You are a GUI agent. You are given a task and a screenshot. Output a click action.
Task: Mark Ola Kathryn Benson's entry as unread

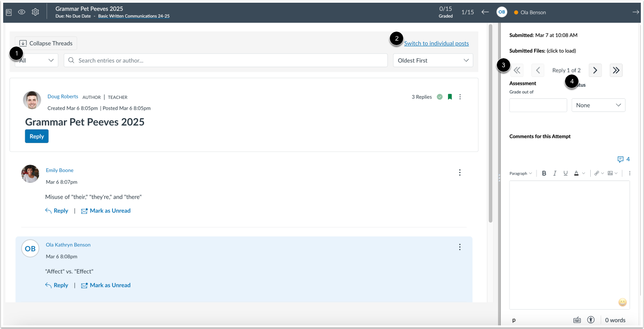tap(106, 285)
